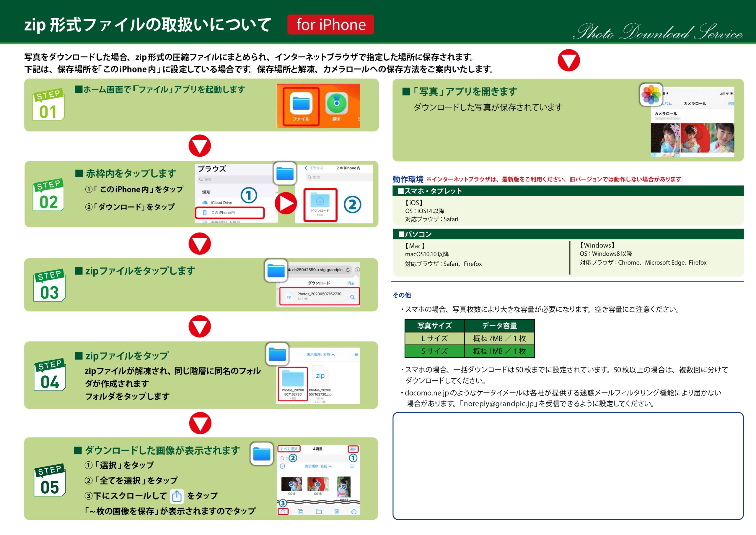Screen dimensions: 756x535
Task: Open Safari downloads via the download arrow icon
Action: click(x=357, y=270)
